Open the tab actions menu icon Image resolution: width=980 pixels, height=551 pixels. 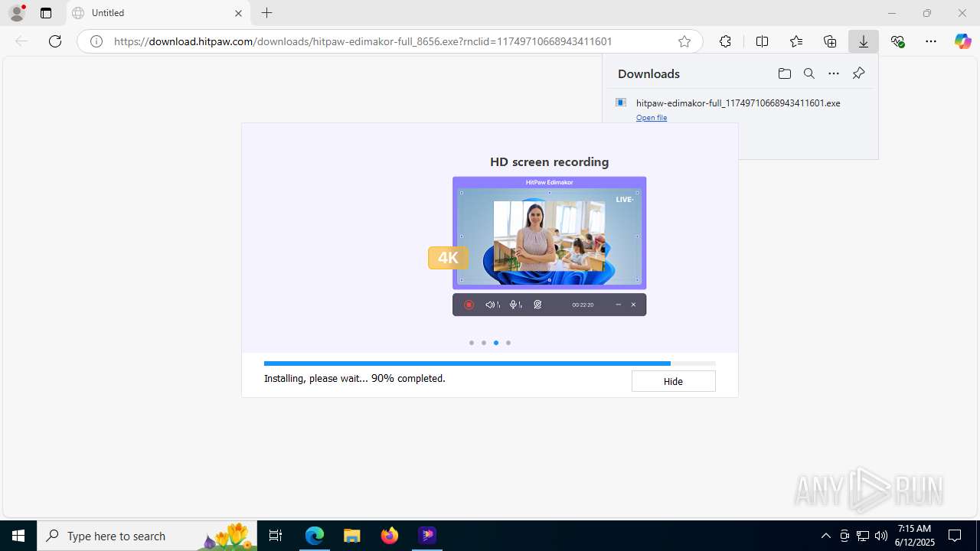coord(46,13)
